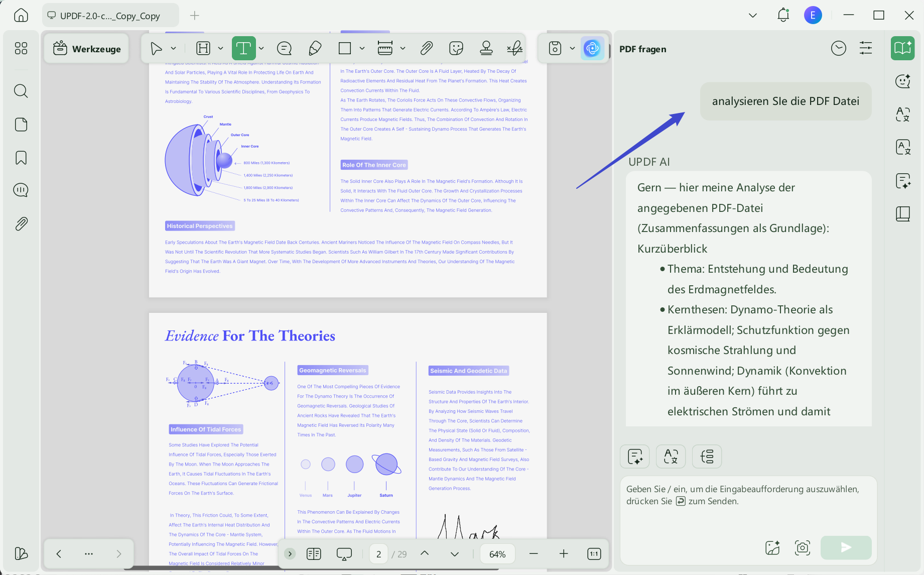Increase zoom with the plus control
Viewport: 924px width, 575px height.
click(564, 554)
